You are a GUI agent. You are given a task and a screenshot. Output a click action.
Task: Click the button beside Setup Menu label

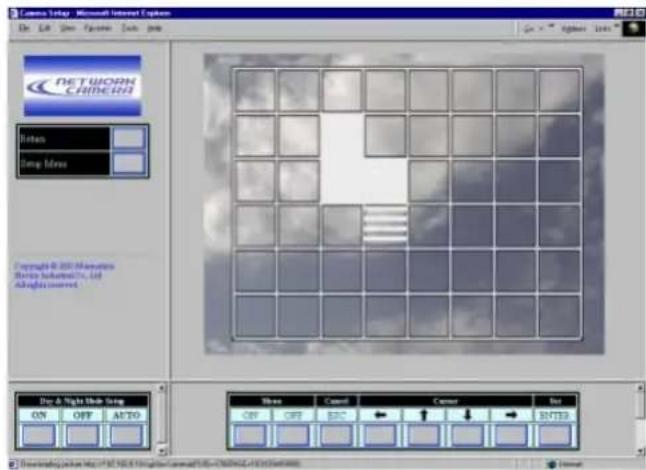(x=129, y=164)
